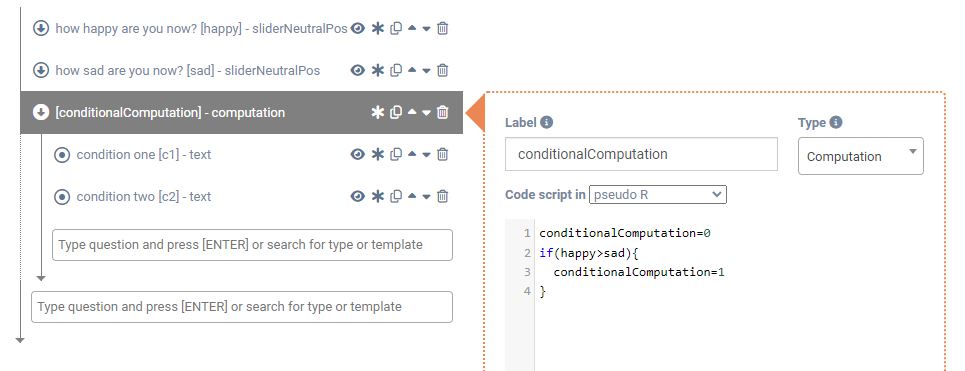Toggle visibility eye of 'condition two [c2]'
Image resolution: width=965 pixels, height=371 pixels.
[x=358, y=196]
